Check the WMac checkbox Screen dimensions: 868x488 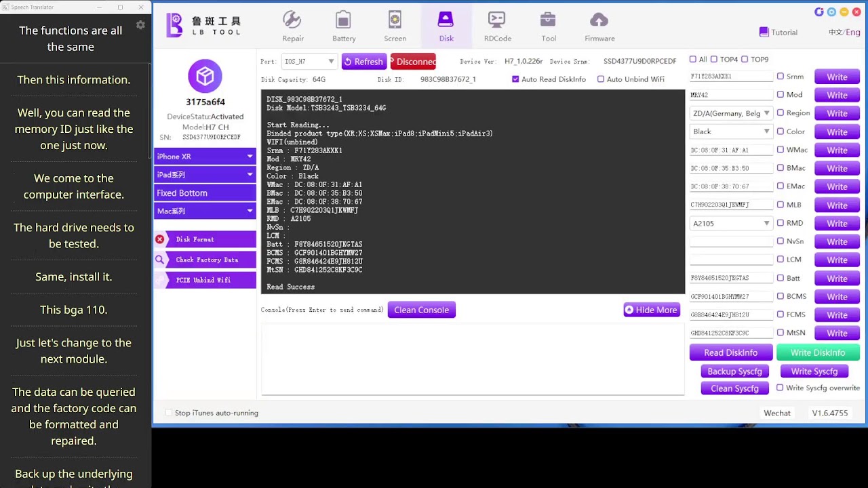781,150
